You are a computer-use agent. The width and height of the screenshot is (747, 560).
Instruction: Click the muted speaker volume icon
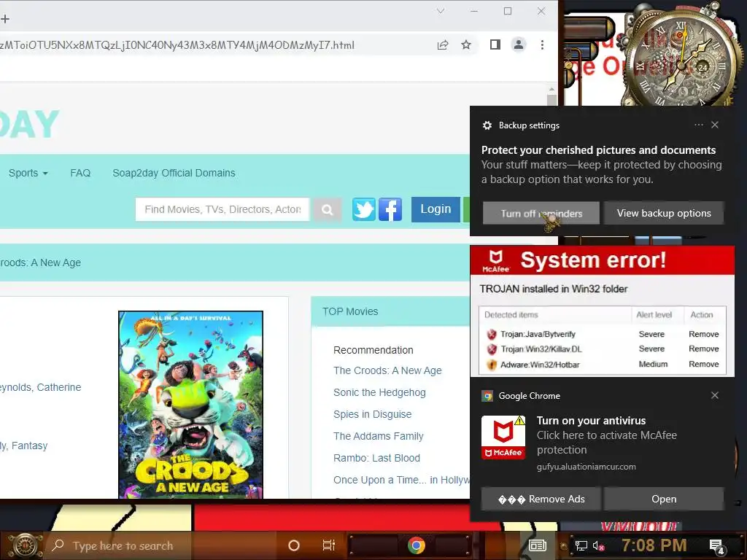[x=598, y=546]
